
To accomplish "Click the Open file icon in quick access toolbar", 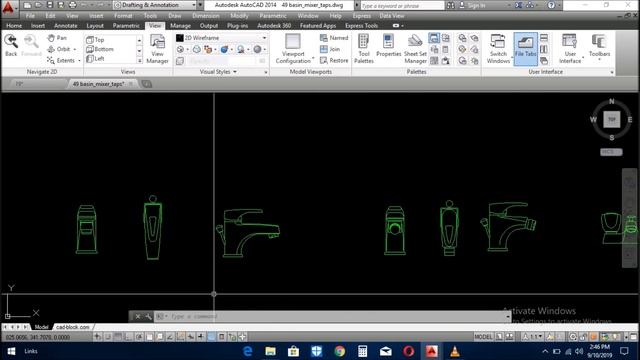I will [38, 5].
